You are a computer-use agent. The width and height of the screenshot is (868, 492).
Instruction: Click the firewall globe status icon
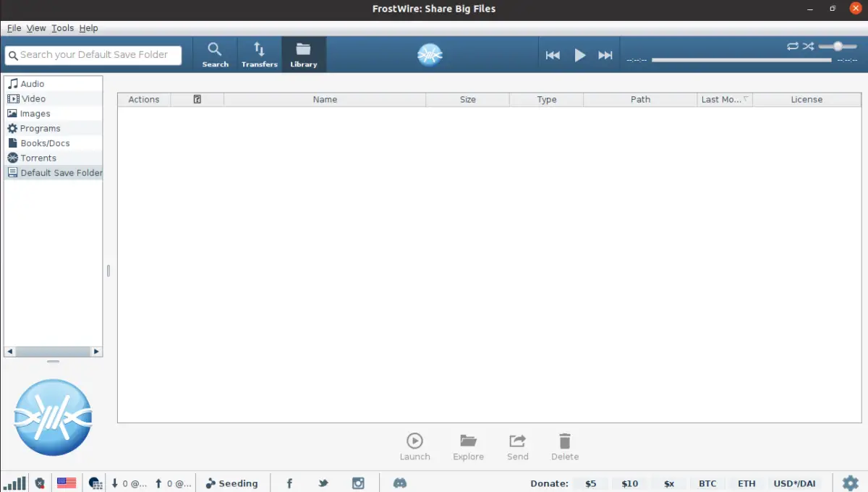coord(95,483)
